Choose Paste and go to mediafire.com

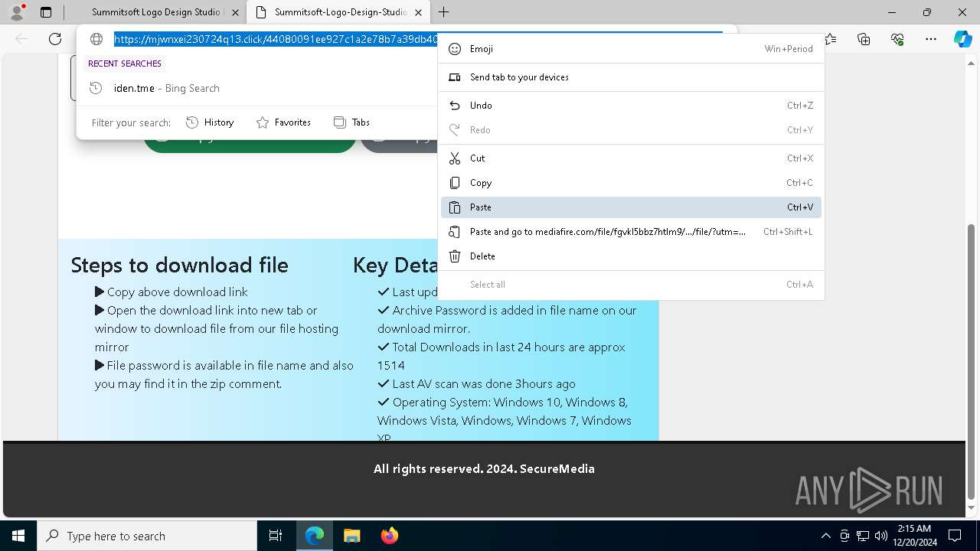click(x=631, y=232)
